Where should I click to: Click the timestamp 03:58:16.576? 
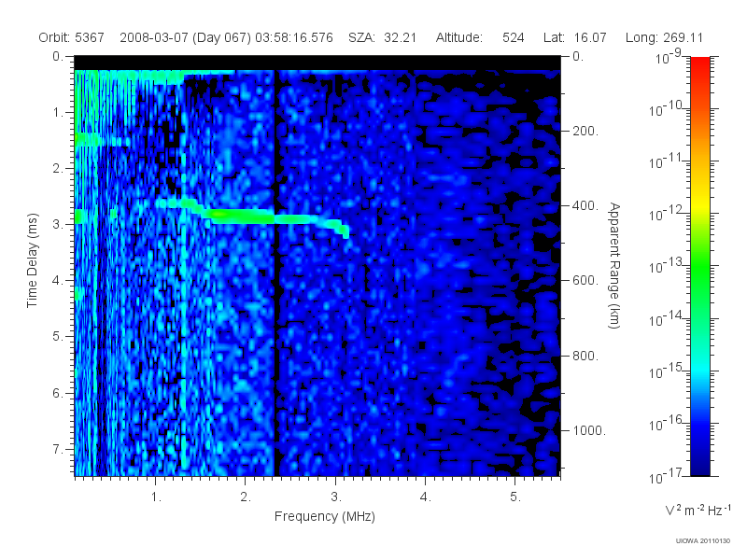[x=294, y=37]
